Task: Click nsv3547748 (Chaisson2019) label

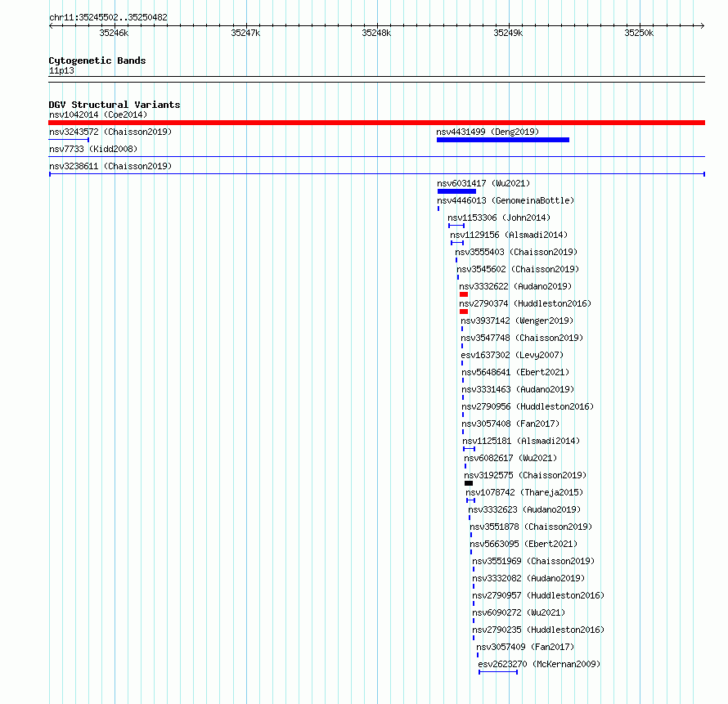Action: coord(522,338)
